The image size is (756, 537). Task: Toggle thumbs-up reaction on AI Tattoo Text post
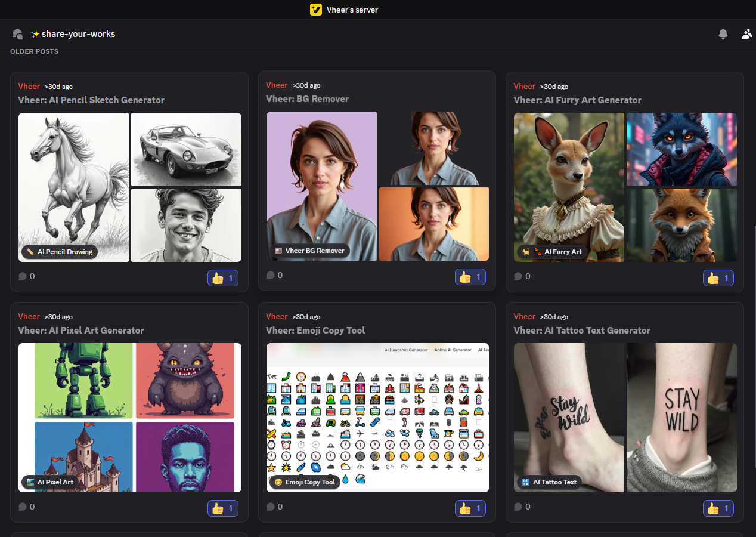[718, 508]
